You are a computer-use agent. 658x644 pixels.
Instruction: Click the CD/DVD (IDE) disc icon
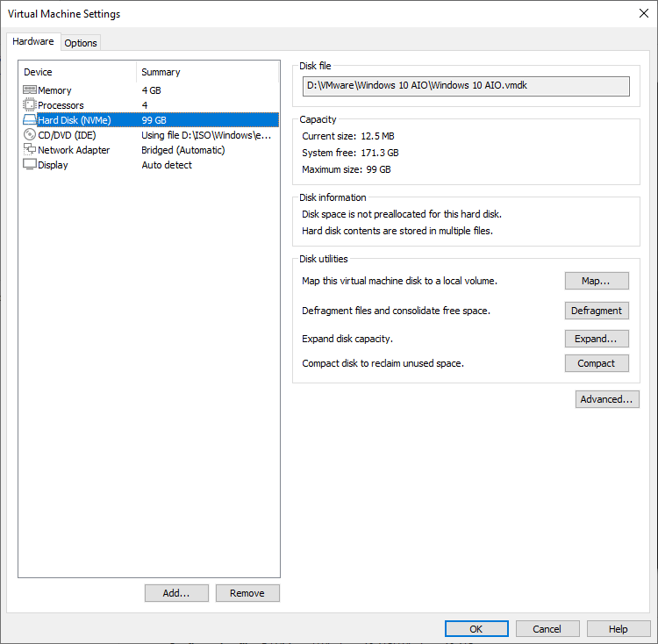30,135
